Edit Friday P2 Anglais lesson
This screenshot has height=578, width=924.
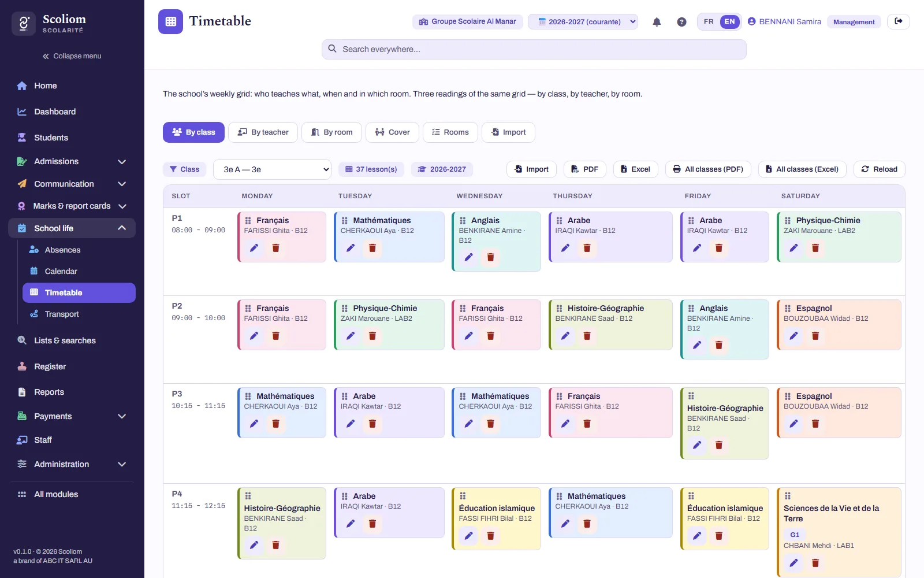697,345
